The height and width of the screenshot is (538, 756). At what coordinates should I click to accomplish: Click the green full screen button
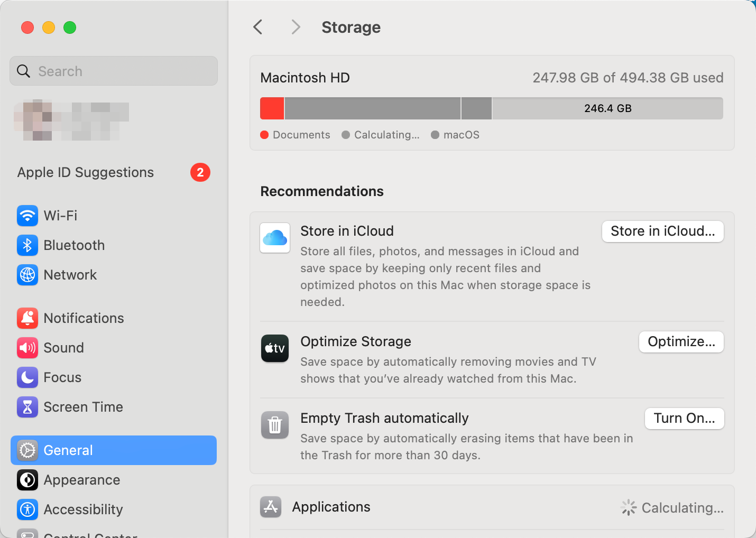pos(70,27)
